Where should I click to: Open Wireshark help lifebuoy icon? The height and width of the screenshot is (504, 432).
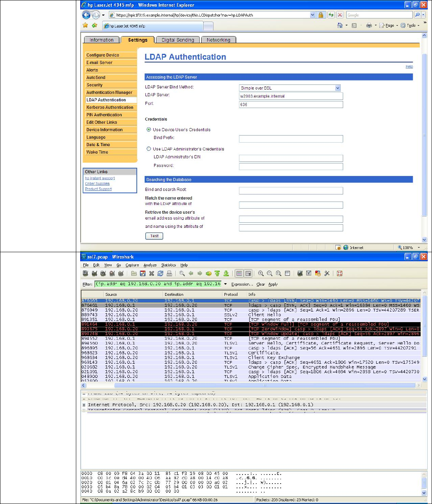click(x=340, y=273)
